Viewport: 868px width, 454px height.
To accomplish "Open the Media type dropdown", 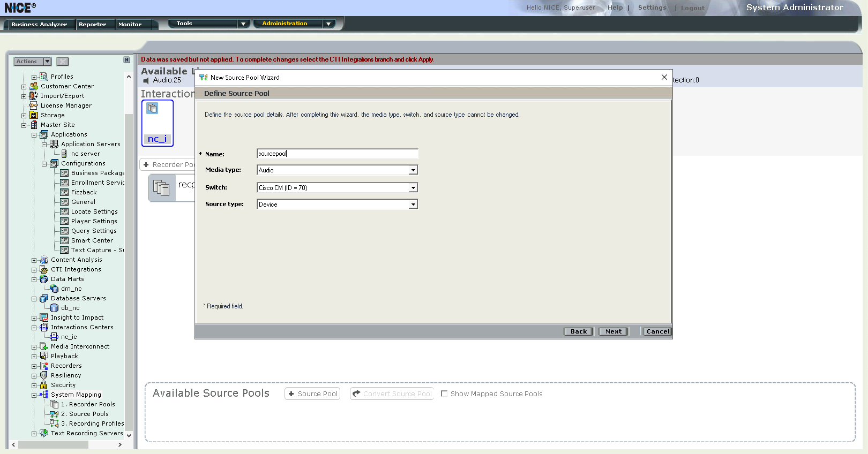I will point(413,170).
